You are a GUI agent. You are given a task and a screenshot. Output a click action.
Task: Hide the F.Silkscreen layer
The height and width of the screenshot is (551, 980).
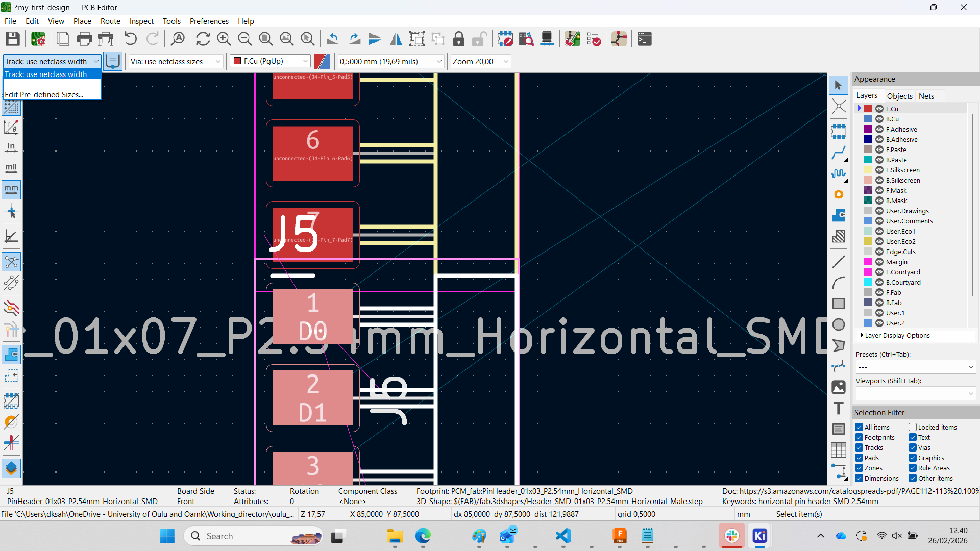879,170
